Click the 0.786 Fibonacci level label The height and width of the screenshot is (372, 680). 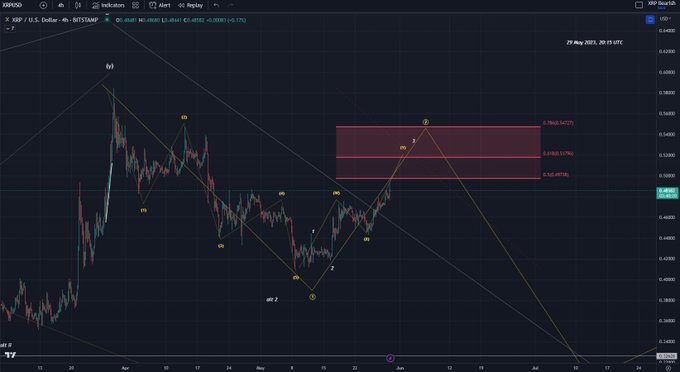coord(558,123)
